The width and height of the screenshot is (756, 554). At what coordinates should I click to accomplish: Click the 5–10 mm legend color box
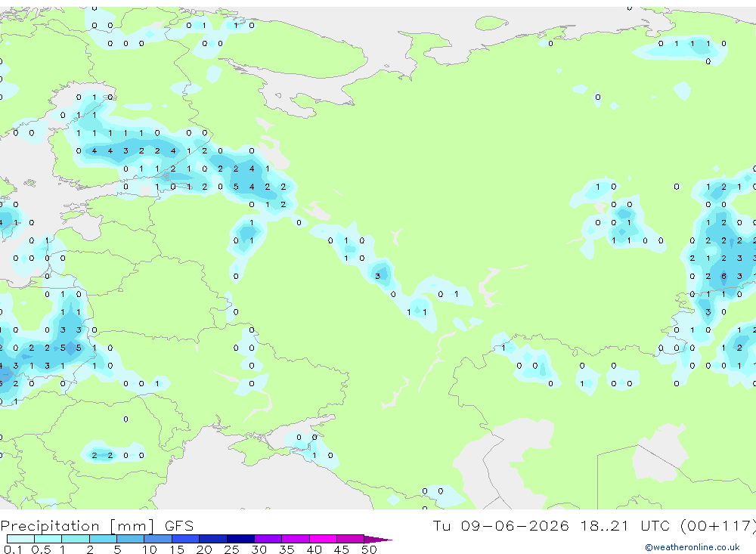(x=131, y=539)
